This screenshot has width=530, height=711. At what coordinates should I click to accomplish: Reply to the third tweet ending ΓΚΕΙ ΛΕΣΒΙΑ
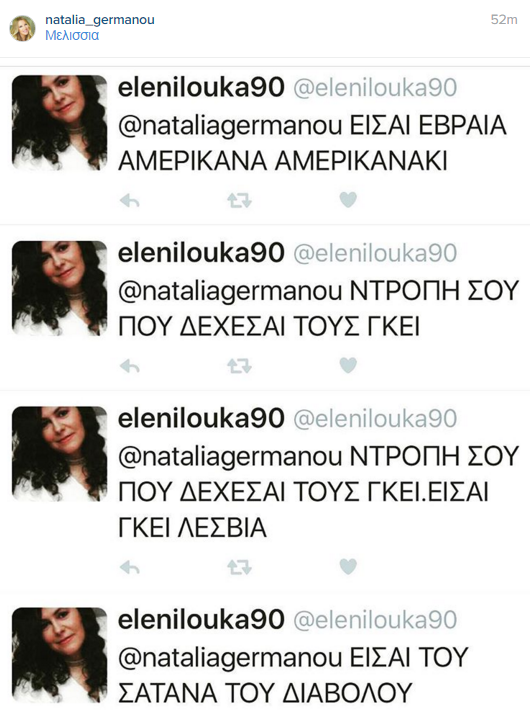click(130, 567)
